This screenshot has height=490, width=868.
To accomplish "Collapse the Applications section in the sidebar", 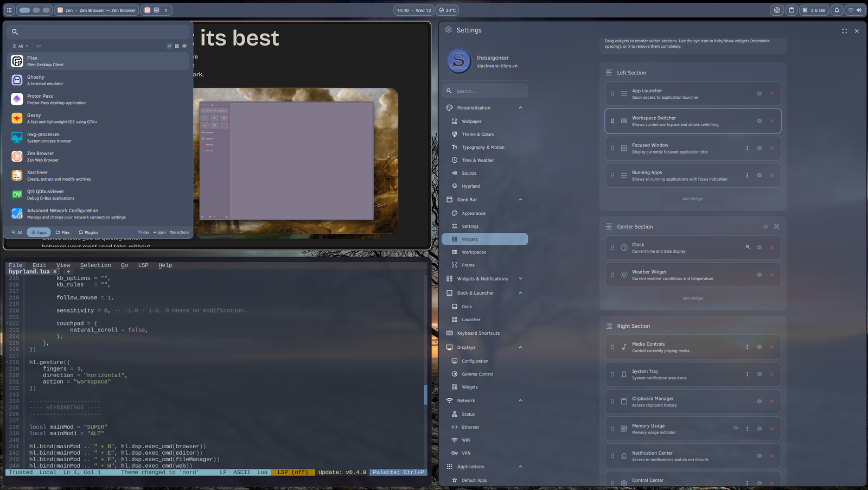I will [520, 467].
